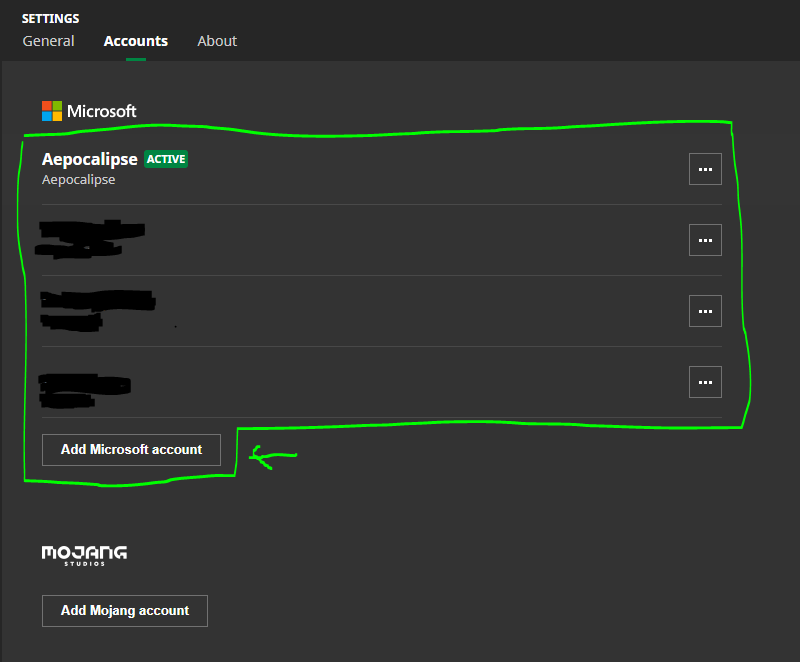
Task: Click the gray Aepocalipse subtitle text
Action: (x=79, y=180)
